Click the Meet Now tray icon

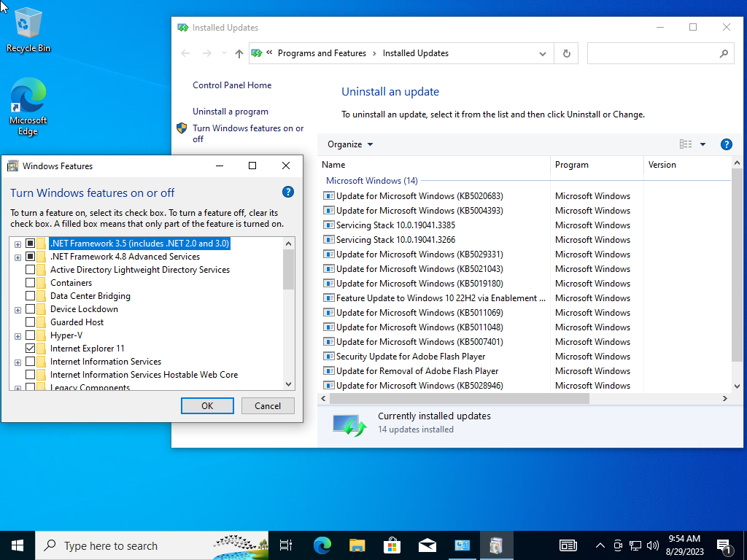pos(618,545)
